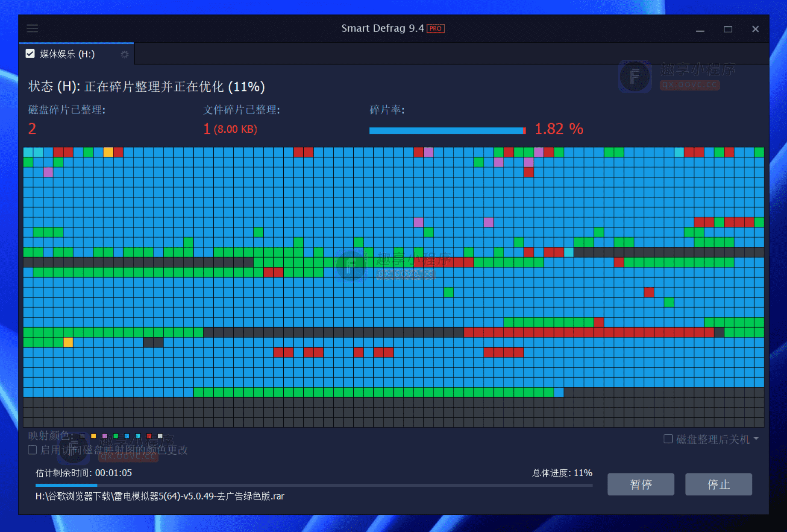
Task: Select the 媒体娱乐 (H:) drive tab
Action: click(x=76, y=54)
